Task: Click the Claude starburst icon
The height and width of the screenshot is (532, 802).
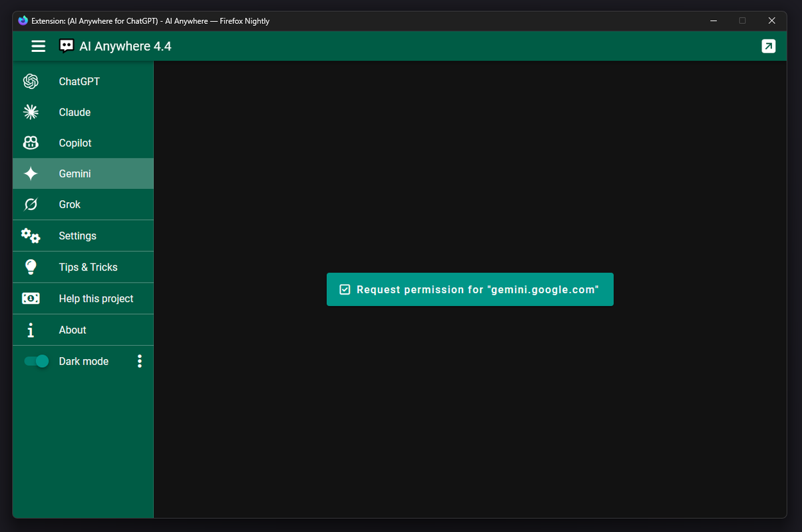Action: [x=31, y=112]
